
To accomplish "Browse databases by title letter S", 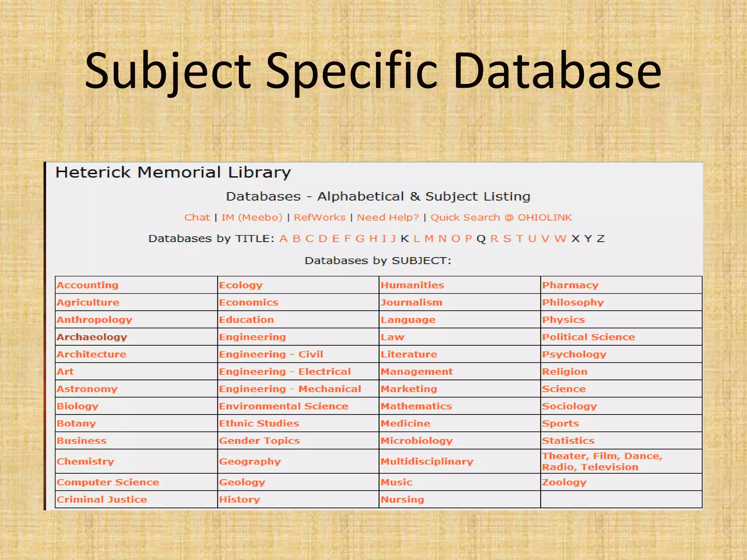I will point(507,238).
